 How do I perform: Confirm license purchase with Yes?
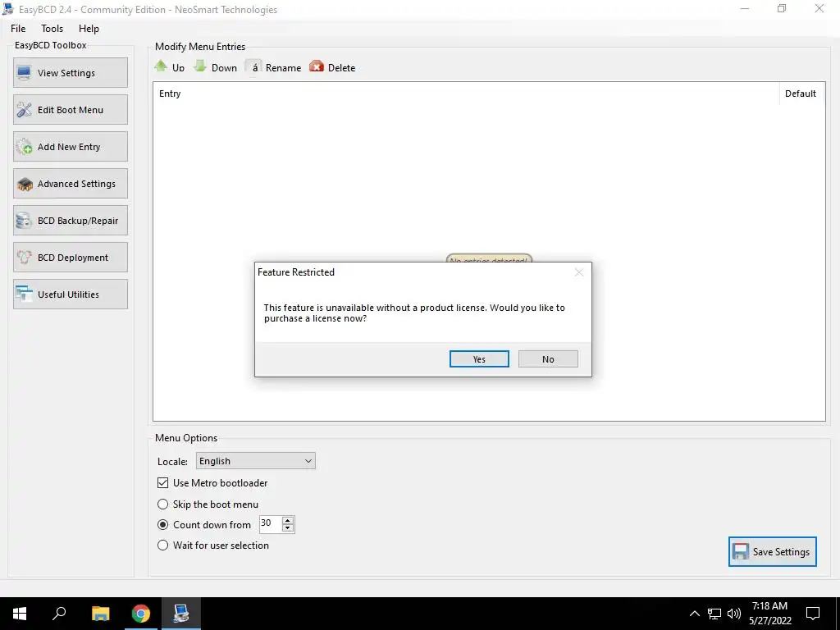point(479,359)
